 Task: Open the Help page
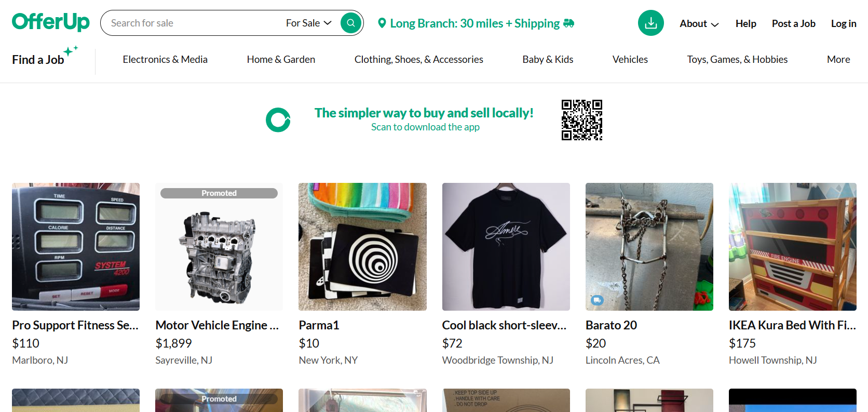tap(745, 23)
